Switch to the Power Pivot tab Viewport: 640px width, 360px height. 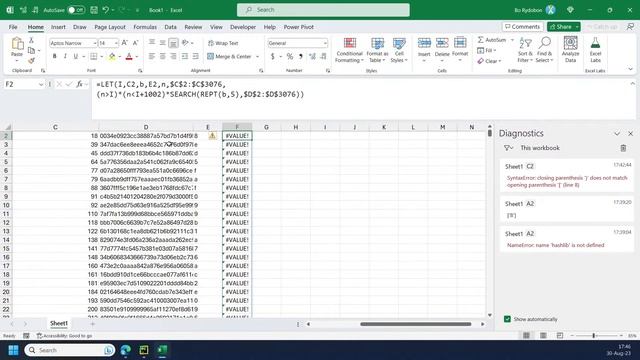click(x=298, y=27)
